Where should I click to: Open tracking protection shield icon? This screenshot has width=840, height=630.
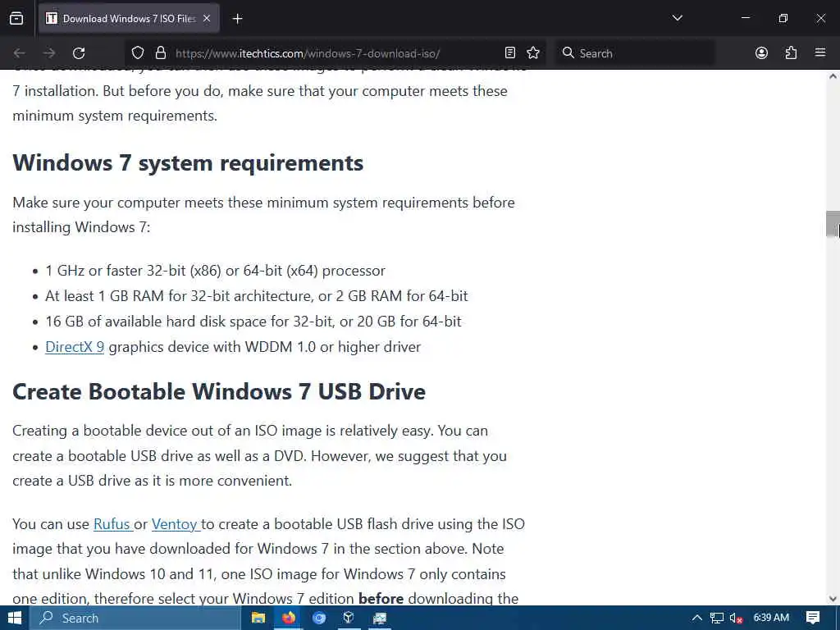click(138, 53)
